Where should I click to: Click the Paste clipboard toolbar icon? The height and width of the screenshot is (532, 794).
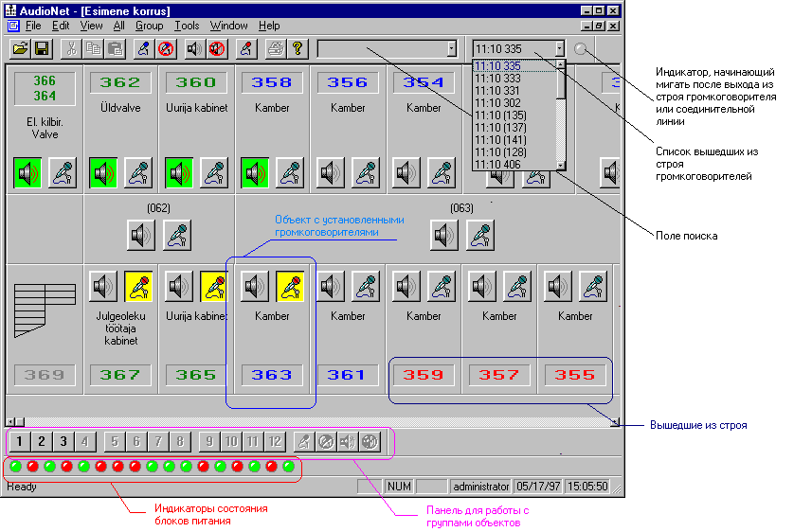click(116, 49)
